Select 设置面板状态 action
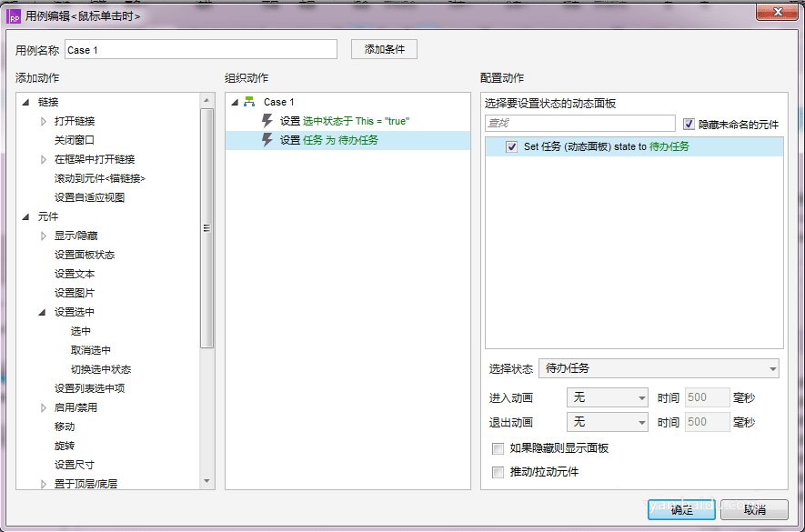This screenshot has height=532, width=805. pyautogui.click(x=85, y=255)
